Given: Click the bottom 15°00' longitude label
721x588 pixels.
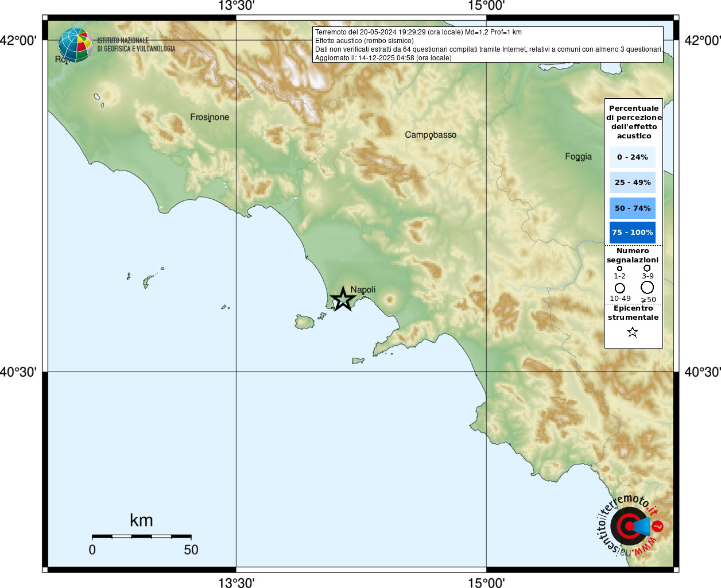Looking at the screenshot, I should pyautogui.click(x=486, y=583).
